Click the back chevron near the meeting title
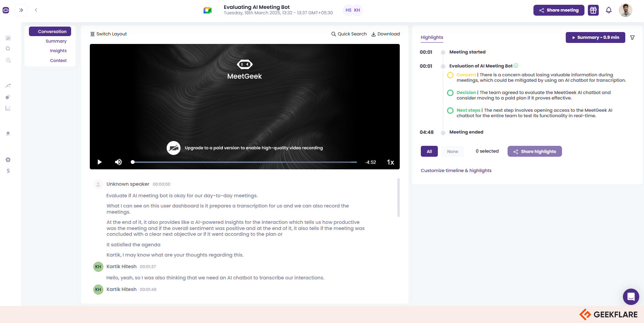This screenshot has height=323, width=644. coord(36,10)
